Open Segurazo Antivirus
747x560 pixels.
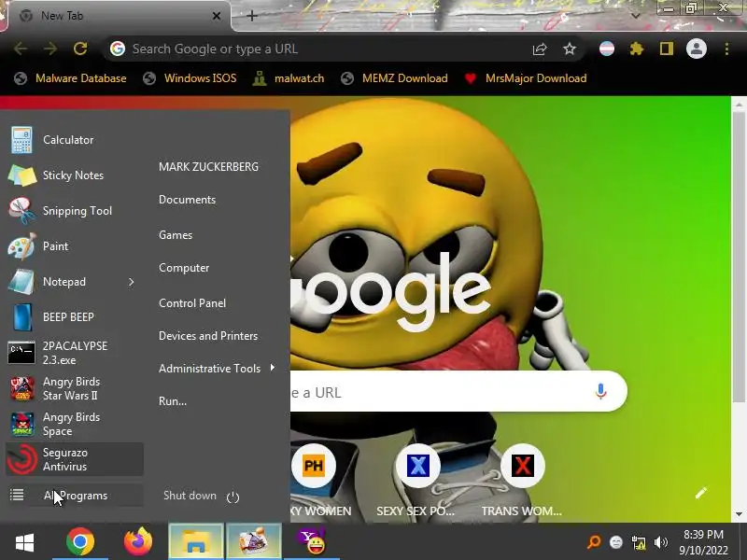coord(74,459)
